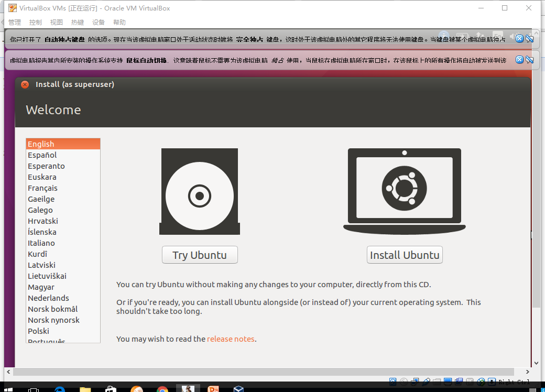Select Gaeilge in the language list
Image resolution: width=545 pixels, height=392 pixels.
63,199
